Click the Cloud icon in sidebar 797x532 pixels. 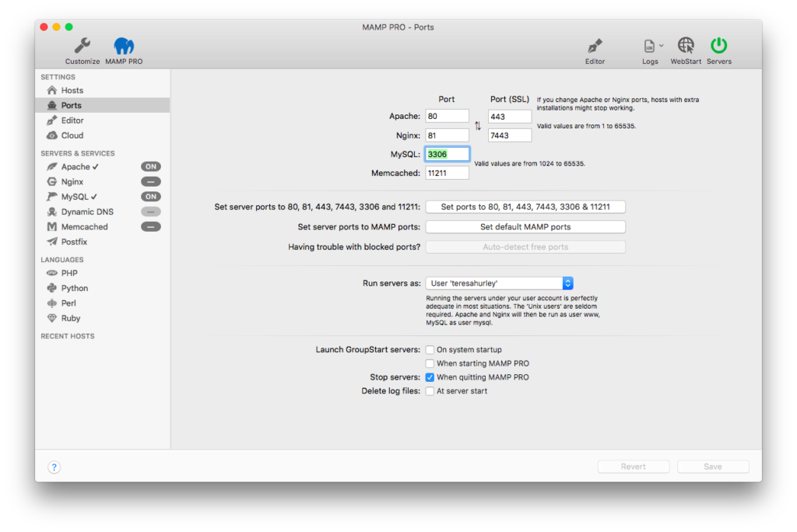coord(52,135)
